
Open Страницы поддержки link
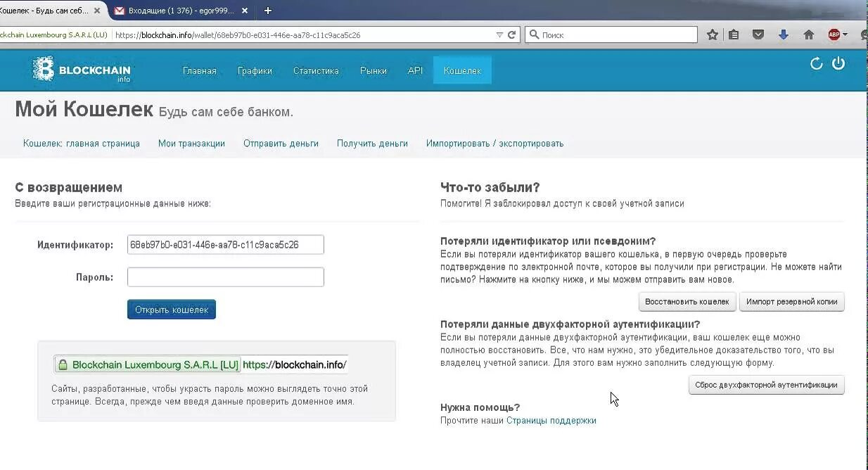(551, 421)
